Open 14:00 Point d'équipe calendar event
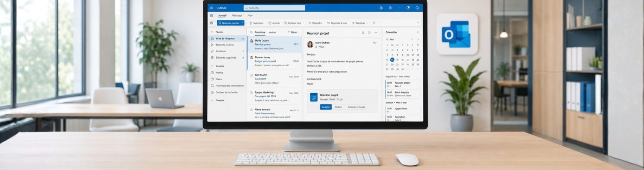The height and width of the screenshot is (170, 644). [403, 94]
